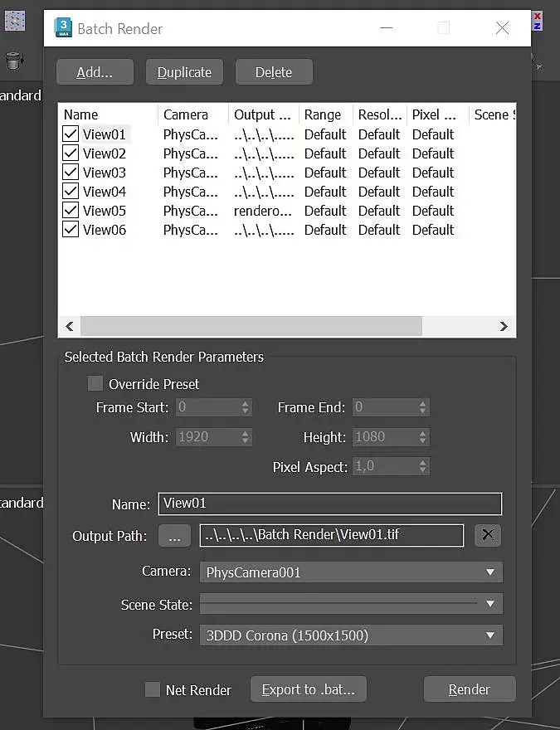Open the Preset dropdown 3DDD Corona
The width and height of the screenshot is (560, 730).
pyautogui.click(x=351, y=635)
